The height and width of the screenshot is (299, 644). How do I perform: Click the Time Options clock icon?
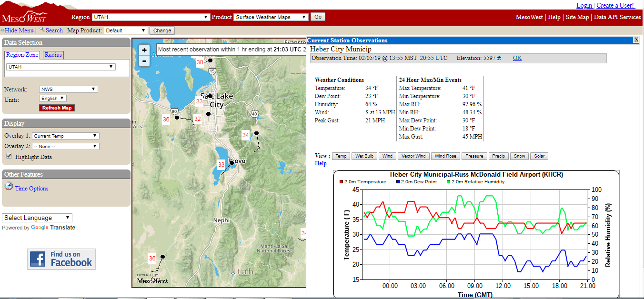pyautogui.click(x=9, y=187)
